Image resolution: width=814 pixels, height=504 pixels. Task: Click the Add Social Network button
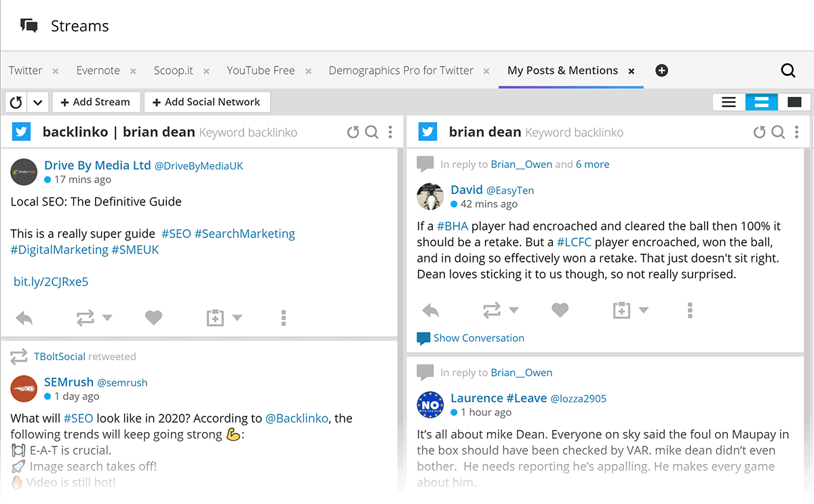[x=207, y=102]
